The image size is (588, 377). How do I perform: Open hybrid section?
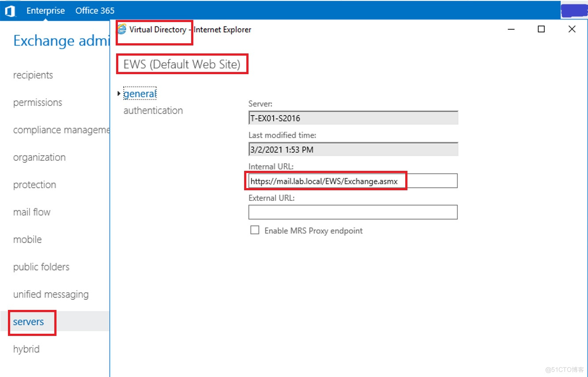pyautogui.click(x=26, y=349)
